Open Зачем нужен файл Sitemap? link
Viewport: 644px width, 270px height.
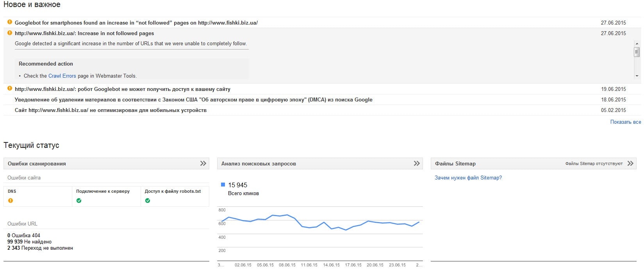(x=468, y=178)
